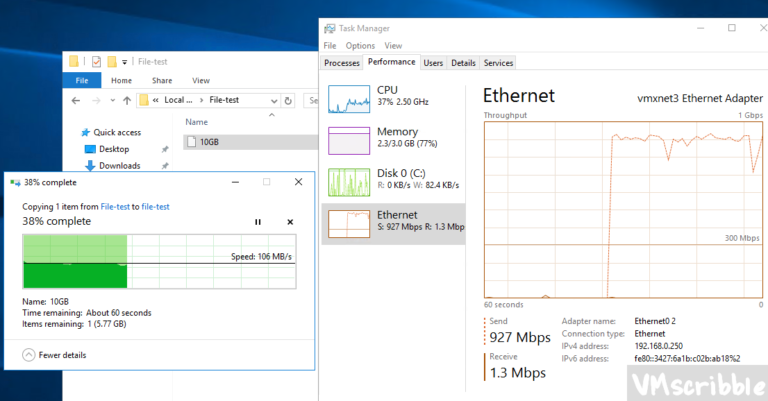Viewport: 768px width, 401px height.
Task: Click the Explorer back arrow
Action: coord(76,100)
